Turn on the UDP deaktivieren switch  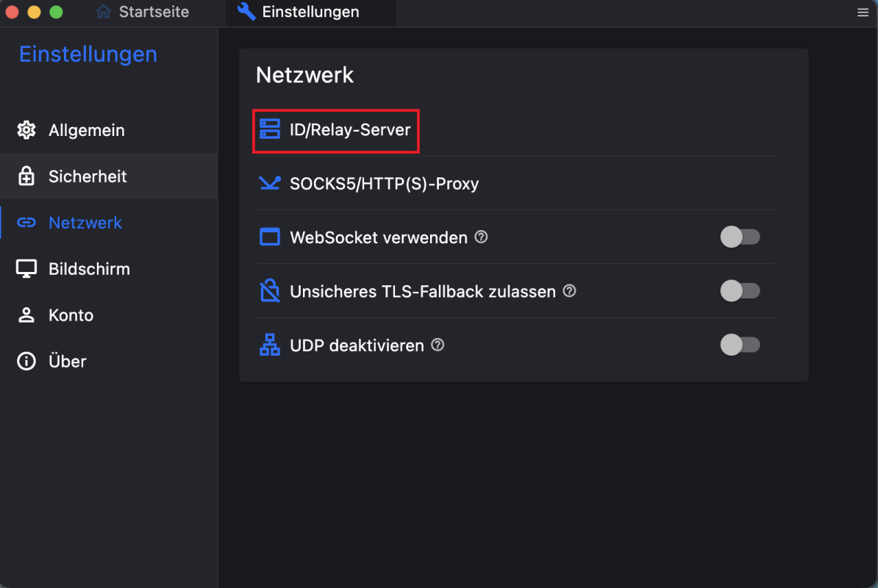pyautogui.click(x=740, y=345)
